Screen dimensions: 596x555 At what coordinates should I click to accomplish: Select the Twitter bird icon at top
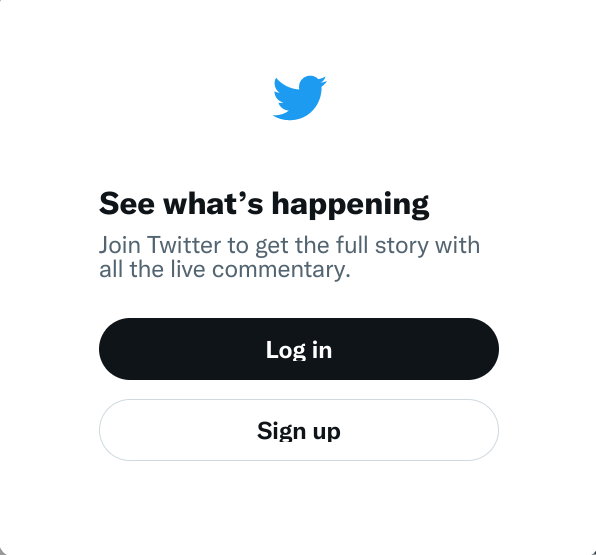tap(300, 98)
